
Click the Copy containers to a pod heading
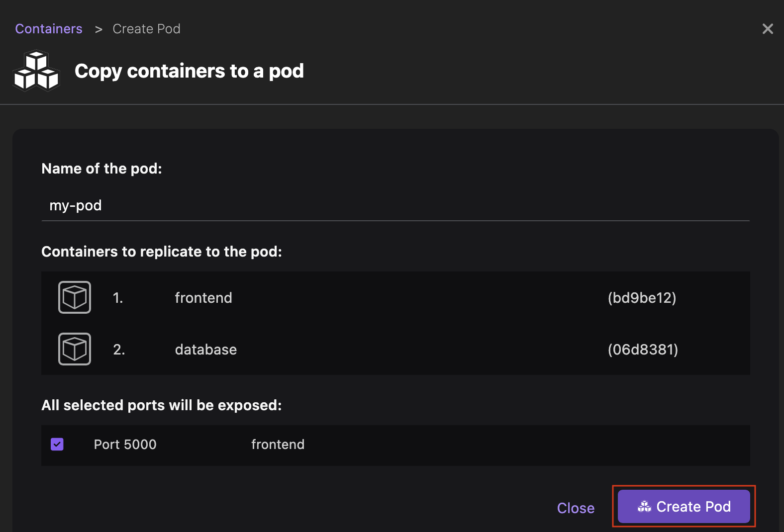click(189, 71)
